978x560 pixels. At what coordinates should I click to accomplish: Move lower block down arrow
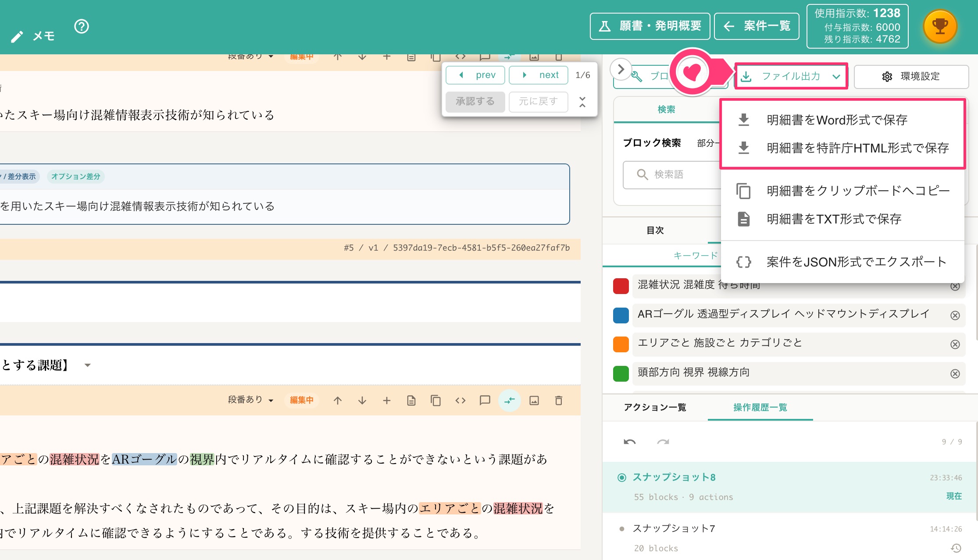pos(362,401)
